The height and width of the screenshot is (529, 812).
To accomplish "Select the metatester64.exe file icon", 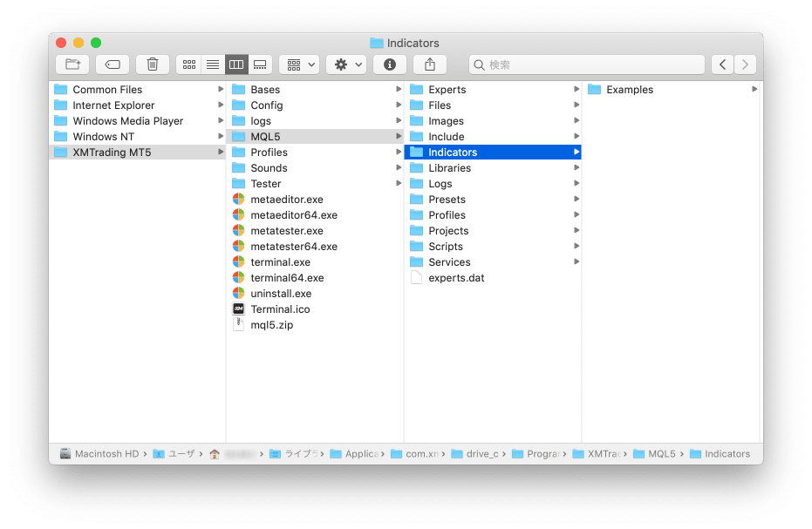I will pos(238,247).
